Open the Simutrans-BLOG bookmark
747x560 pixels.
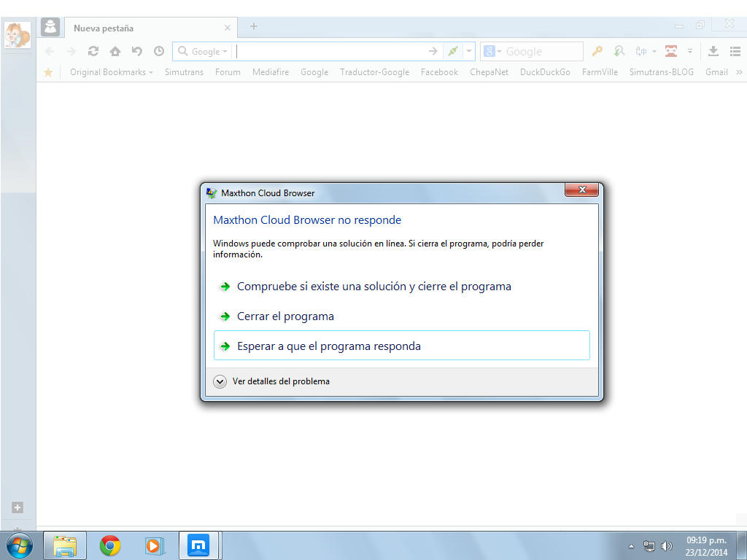coord(661,72)
